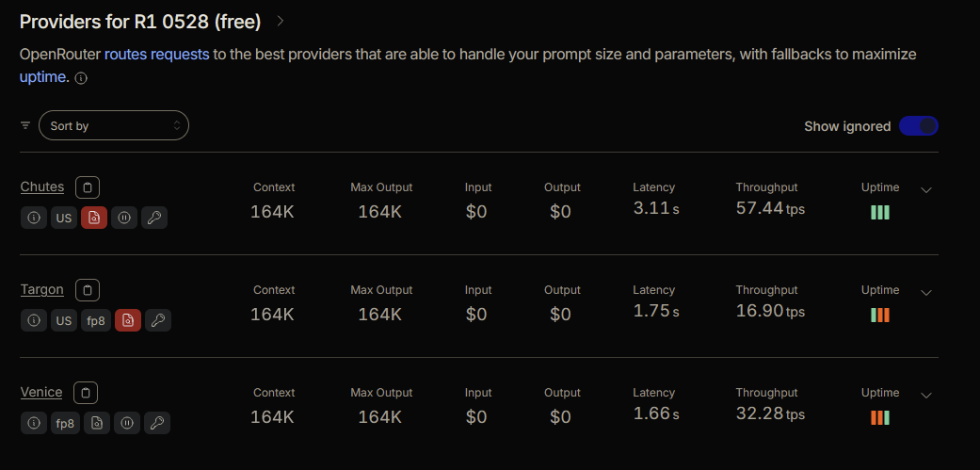Open the routes requests link
Viewport: 980px width, 470px height.
point(157,55)
